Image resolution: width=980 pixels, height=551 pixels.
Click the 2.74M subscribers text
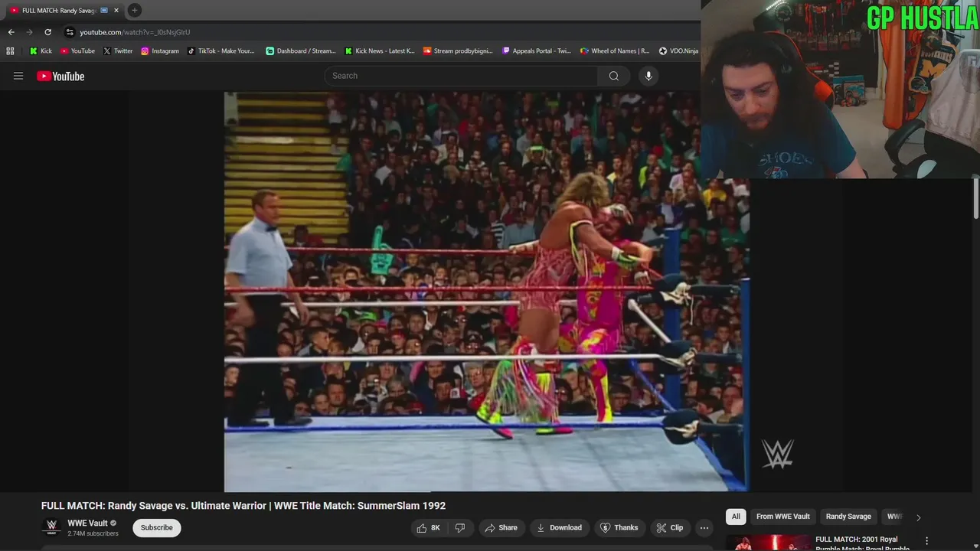(x=93, y=533)
